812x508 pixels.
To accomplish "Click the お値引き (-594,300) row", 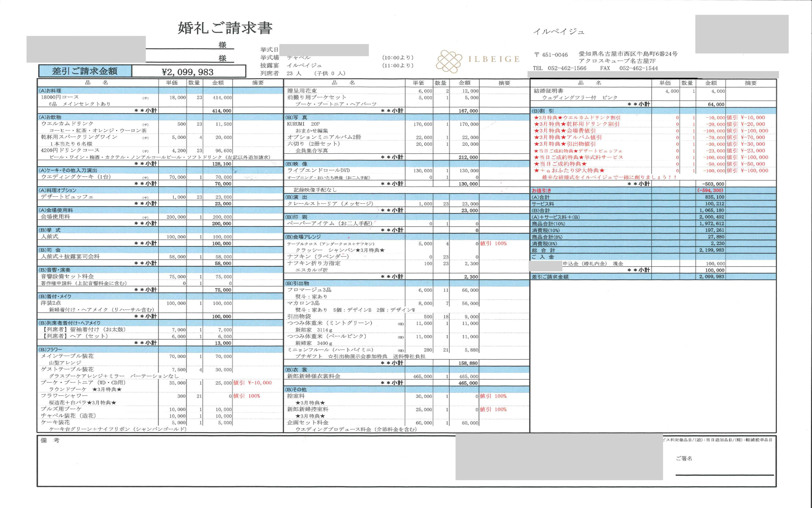I will pyautogui.click(x=653, y=190).
